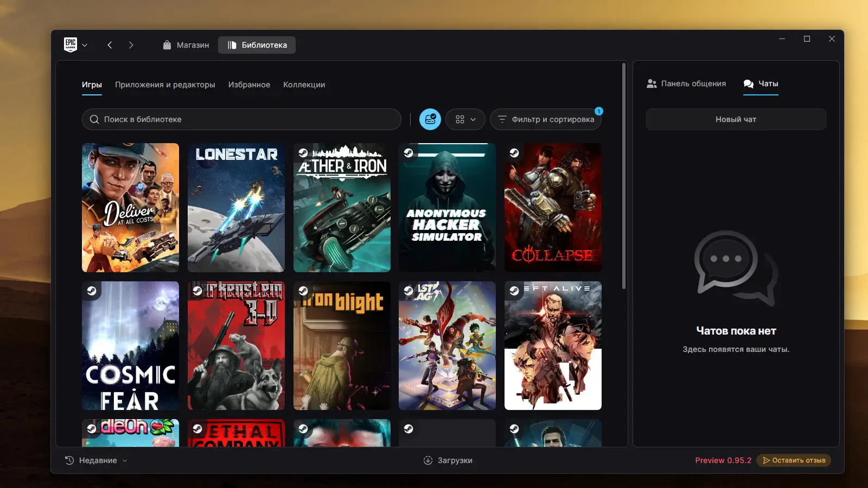Click the Оставить отзыв feedback button
The image size is (868, 488).
793,460
